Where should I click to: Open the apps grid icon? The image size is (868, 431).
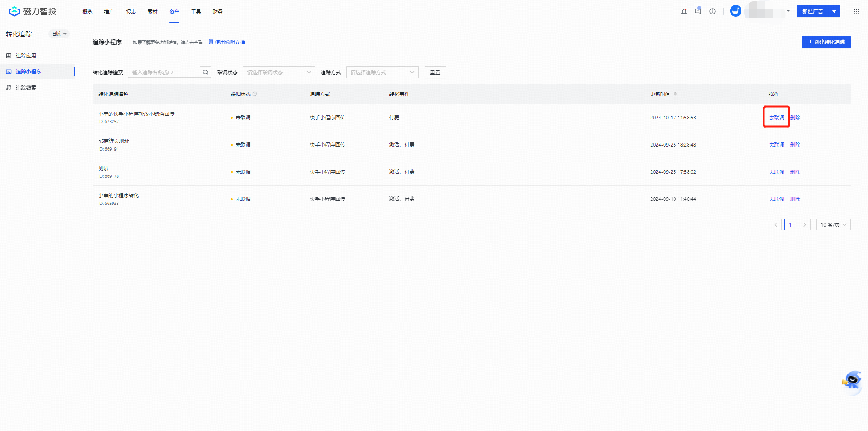[x=856, y=11]
